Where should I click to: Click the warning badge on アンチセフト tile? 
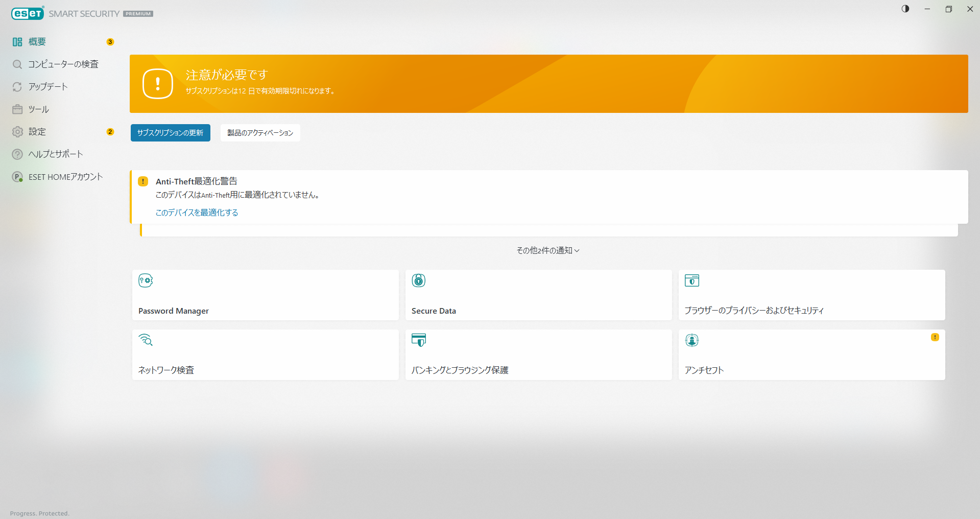click(x=935, y=337)
